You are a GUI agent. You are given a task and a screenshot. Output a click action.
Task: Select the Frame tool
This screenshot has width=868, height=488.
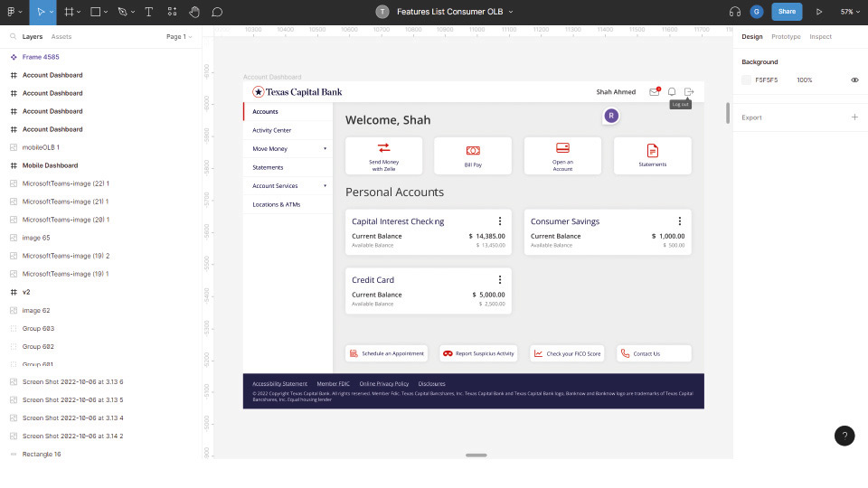(x=69, y=12)
